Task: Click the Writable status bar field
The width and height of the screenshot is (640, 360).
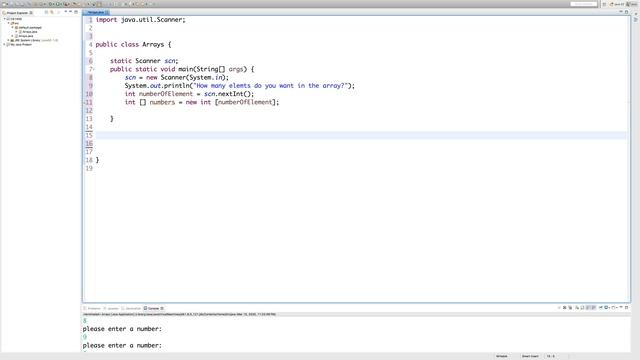Action: [502, 356]
